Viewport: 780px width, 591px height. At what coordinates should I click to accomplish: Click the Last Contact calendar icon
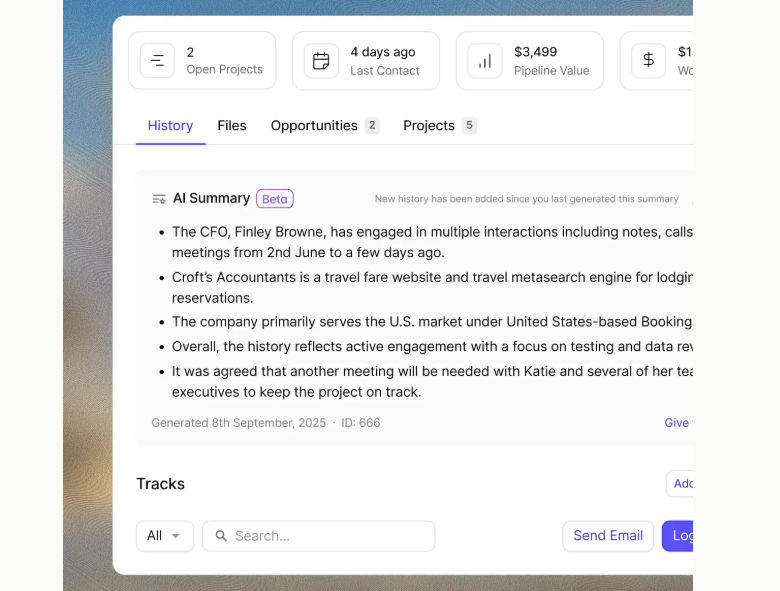pos(321,61)
